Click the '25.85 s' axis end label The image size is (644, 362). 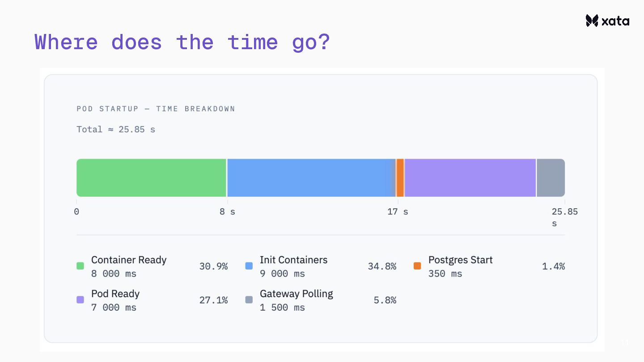click(x=564, y=217)
